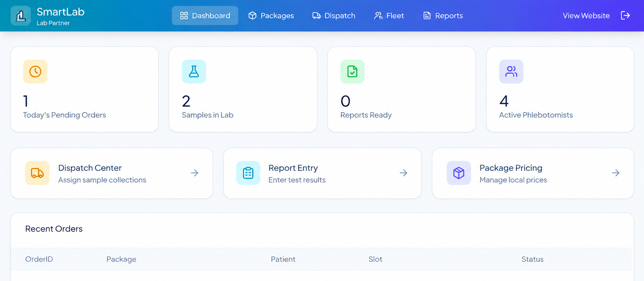Click 'Manage local prices' subtitle

(x=513, y=180)
